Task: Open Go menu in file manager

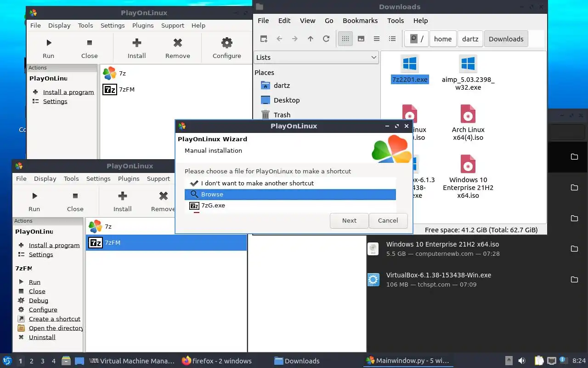Action: coord(329,21)
